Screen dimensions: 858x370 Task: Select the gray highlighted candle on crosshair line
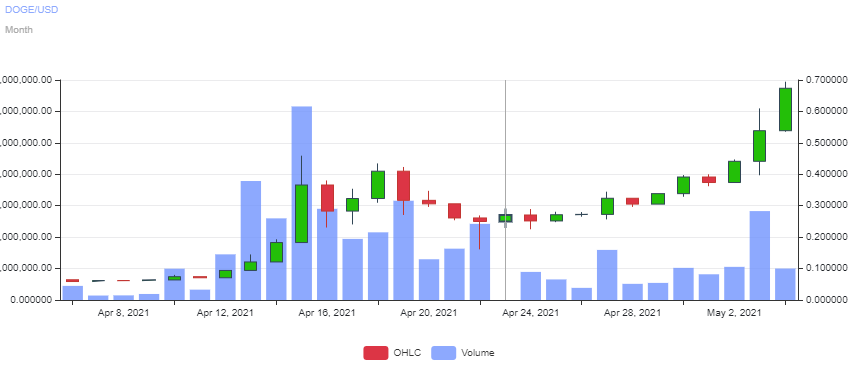506,218
